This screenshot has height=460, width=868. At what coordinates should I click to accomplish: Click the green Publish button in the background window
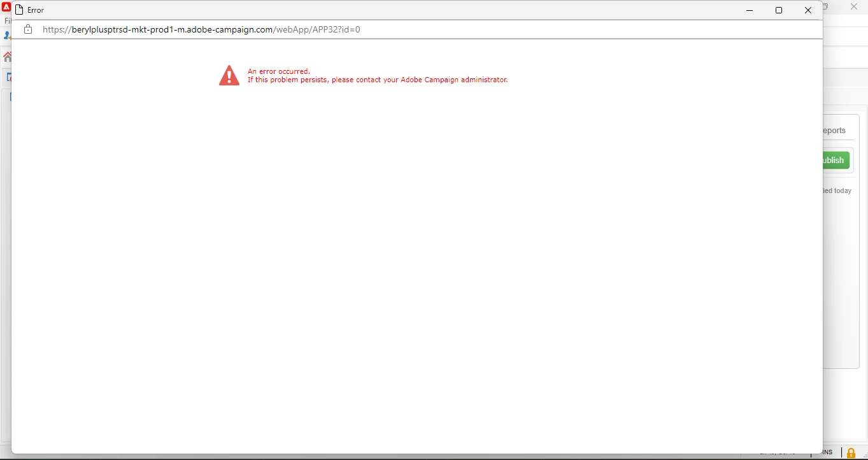(x=836, y=161)
